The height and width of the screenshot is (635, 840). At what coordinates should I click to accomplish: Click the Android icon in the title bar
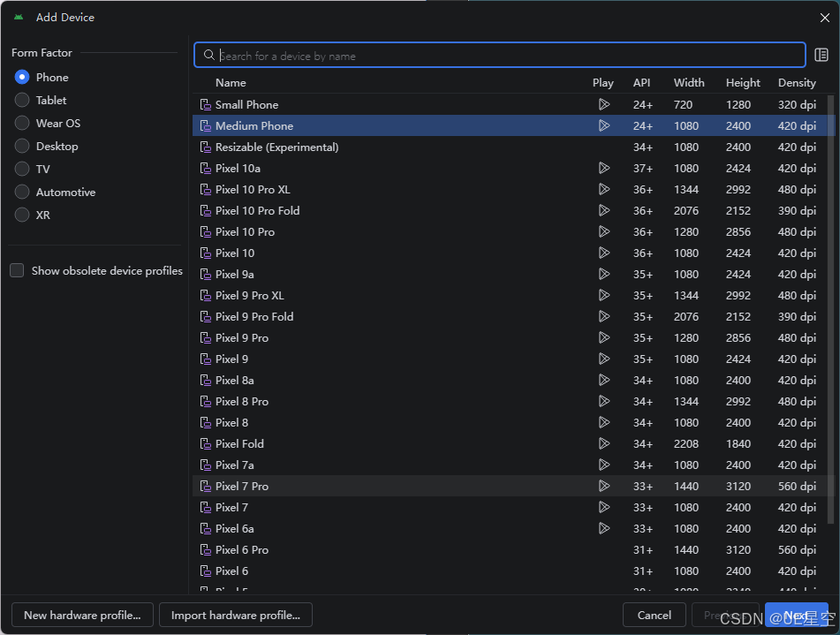19,17
